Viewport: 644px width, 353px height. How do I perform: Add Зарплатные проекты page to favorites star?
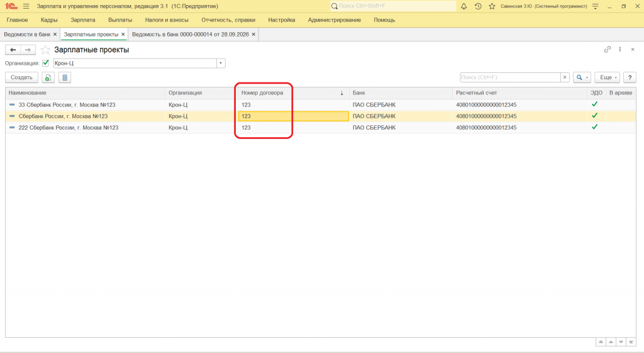(45, 50)
